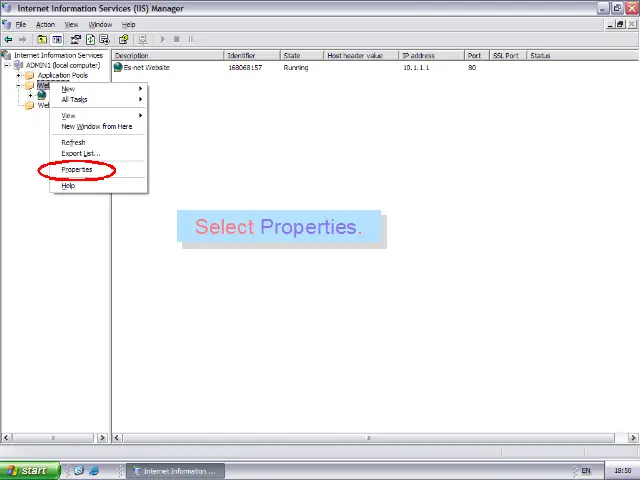Click the Export List toolbar icon

tap(104, 40)
